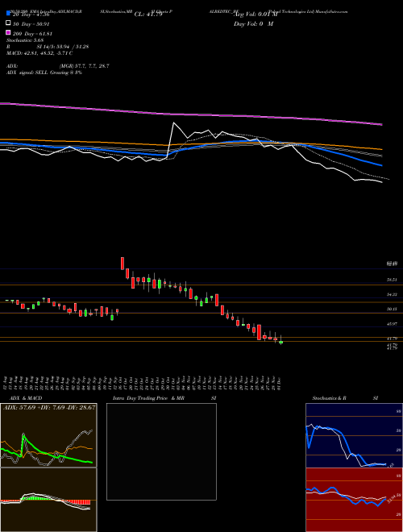Image resolution: width=403 pixels, height=532 pixels.
Task: Click the 50.15 price axis label
Action: pyautogui.click(x=393, y=309)
